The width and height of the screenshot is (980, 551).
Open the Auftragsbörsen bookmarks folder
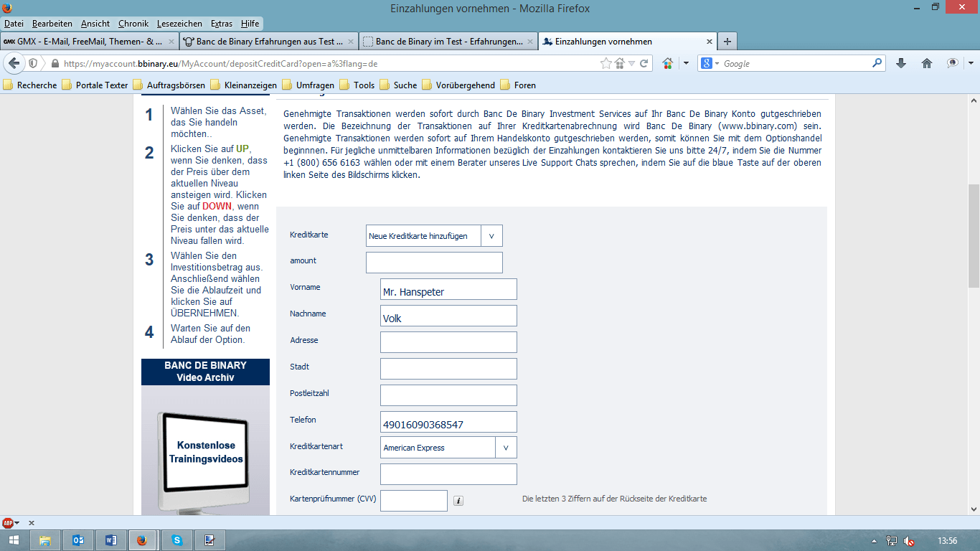click(169, 85)
